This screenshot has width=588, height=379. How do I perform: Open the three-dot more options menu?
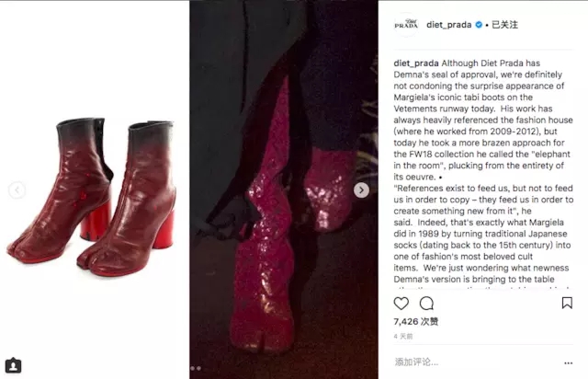pyautogui.click(x=569, y=362)
